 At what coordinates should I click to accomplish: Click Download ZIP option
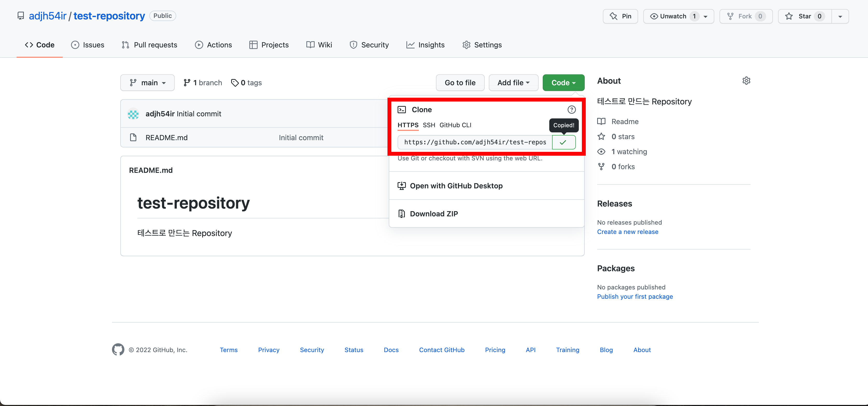coord(434,213)
